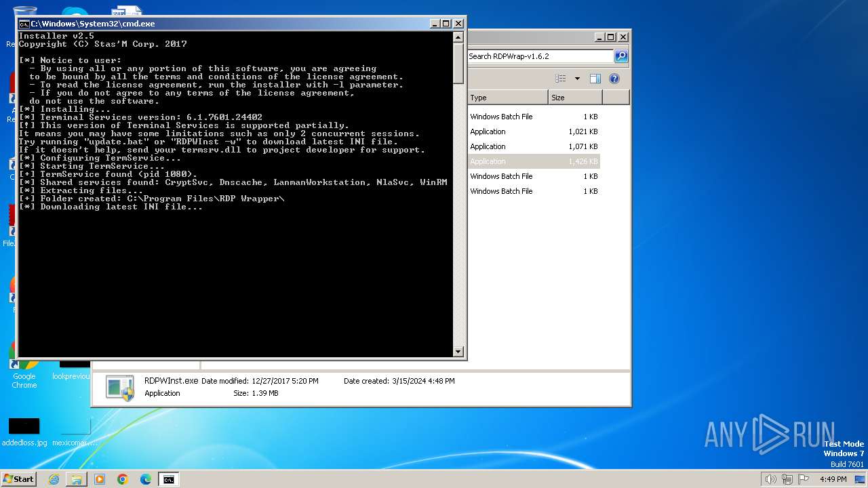Click the 4:49 PM taskbar clock
This screenshot has height=488, width=868.
[833, 479]
